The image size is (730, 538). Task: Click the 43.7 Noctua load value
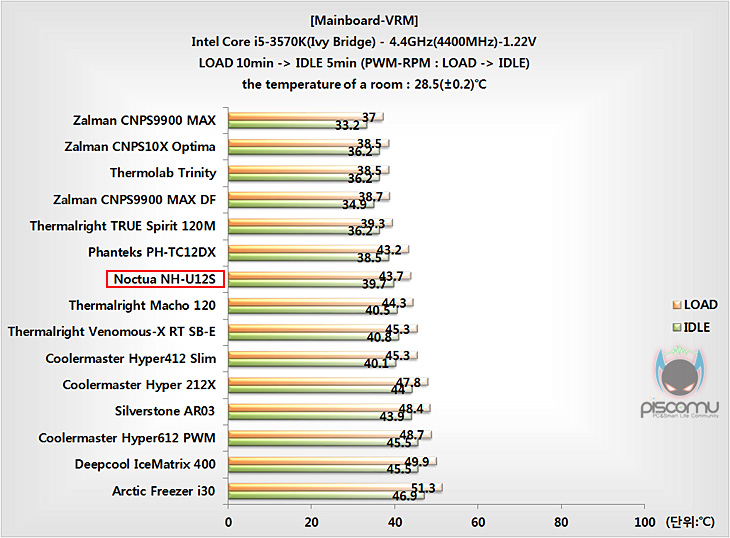[x=391, y=276]
